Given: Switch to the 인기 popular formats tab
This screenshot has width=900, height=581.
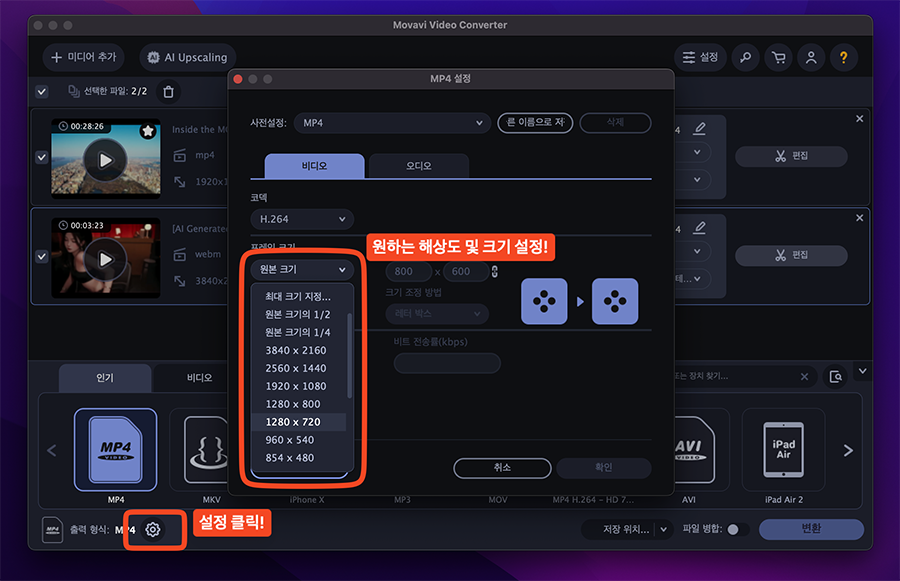Looking at the screenshot, I should click(105, 378).
